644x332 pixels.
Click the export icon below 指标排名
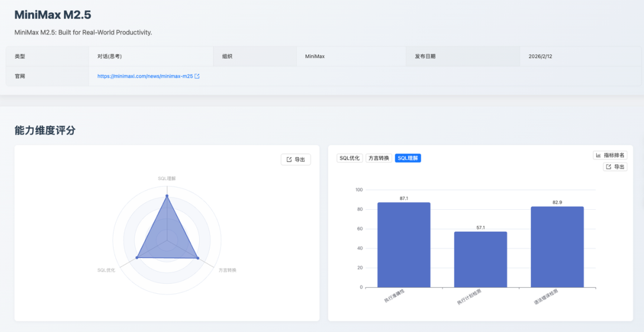609,167
